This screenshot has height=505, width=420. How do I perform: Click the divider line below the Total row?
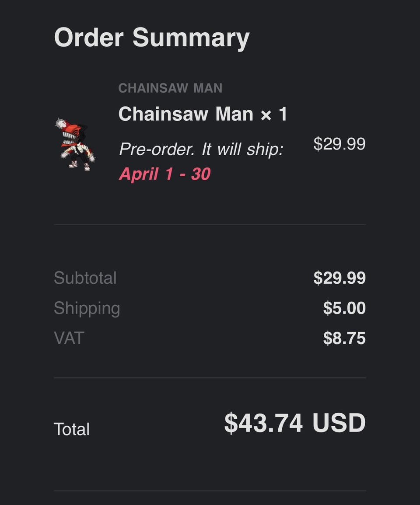pyautogui.click(x=210, y=491)
